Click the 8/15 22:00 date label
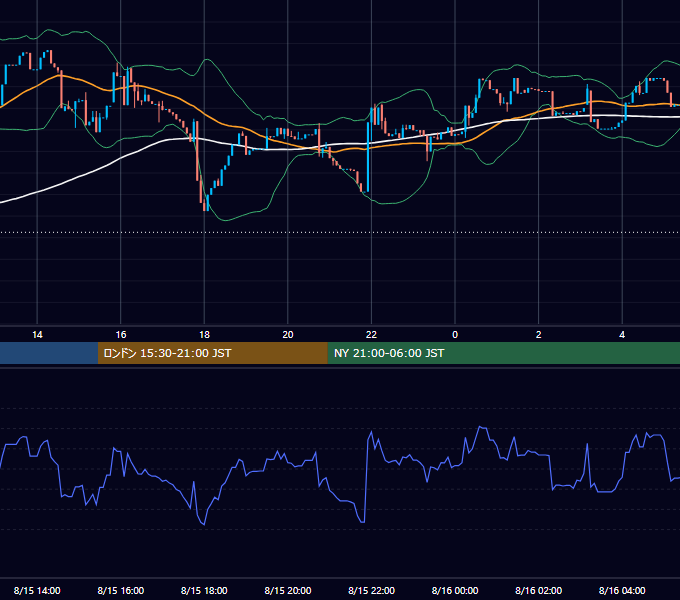The width and height of the screenshot is (680, 600). pos(371,590)
